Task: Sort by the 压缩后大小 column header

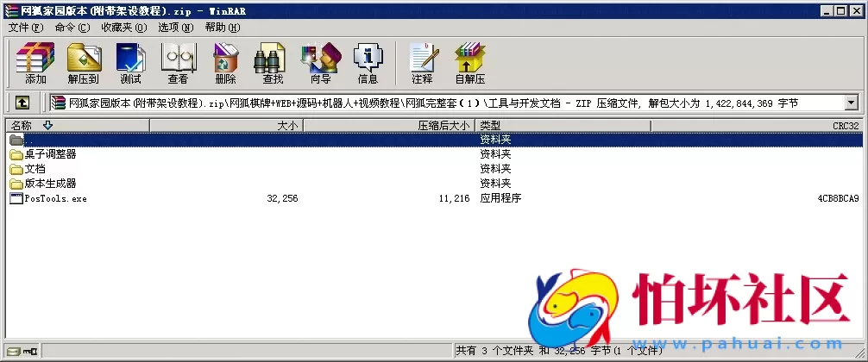Action: [x=389, y=126]
